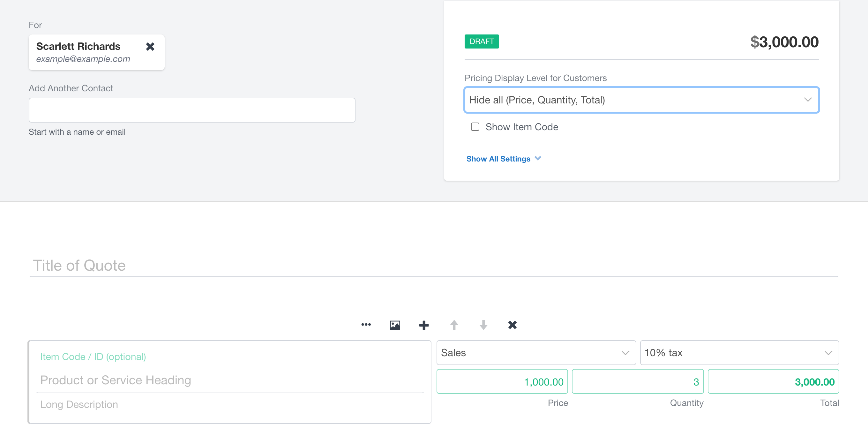Delete the line item with X icon
The image size is (868, 443).
[x=513, y=325]
